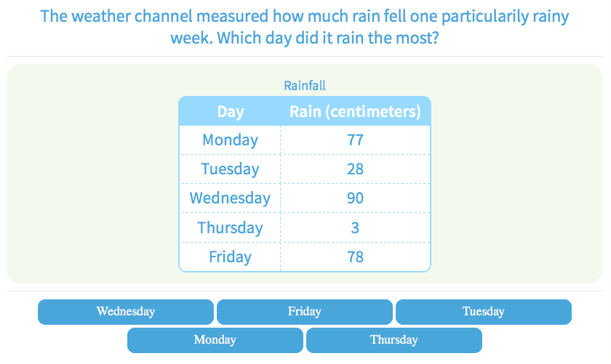
Task: Click the Rainfall table title
Action: click(x=304, y=86)
